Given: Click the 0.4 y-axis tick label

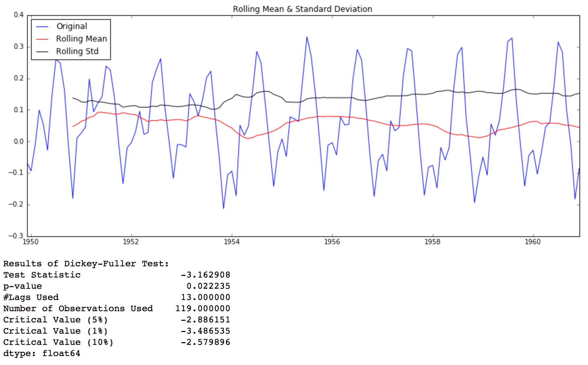Looking at the screenshot, I should [18, 15].
